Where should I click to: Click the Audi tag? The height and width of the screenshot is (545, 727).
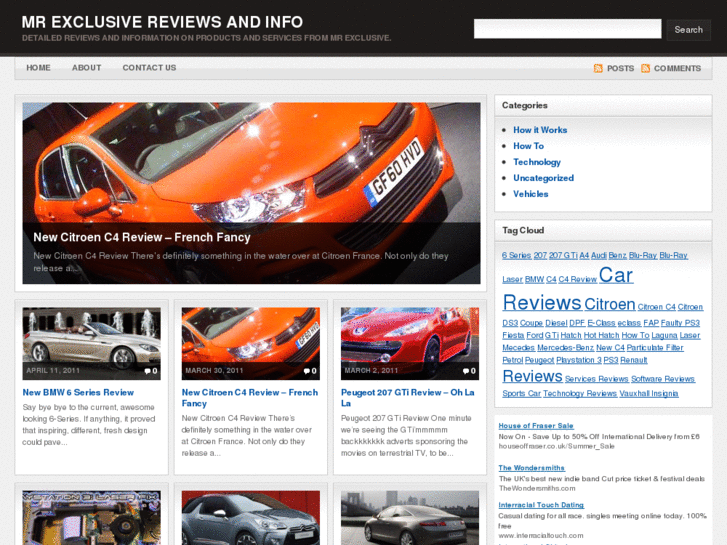pyautogui.click(x=599, y=256)
